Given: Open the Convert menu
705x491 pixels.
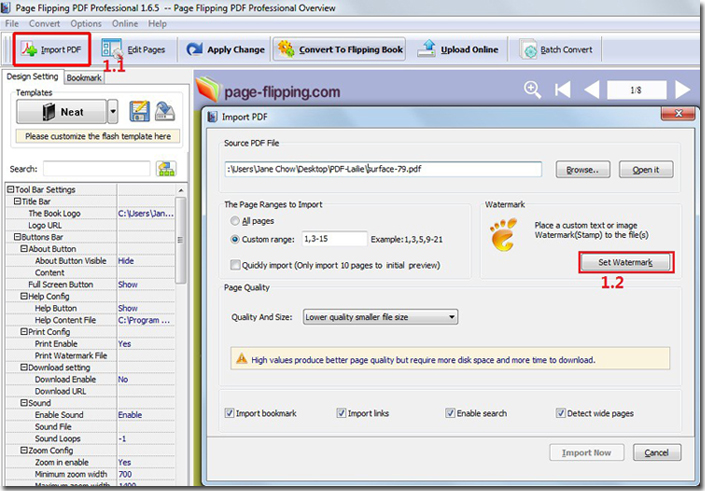Looking at the screenshot, I should tap(44, 24).
